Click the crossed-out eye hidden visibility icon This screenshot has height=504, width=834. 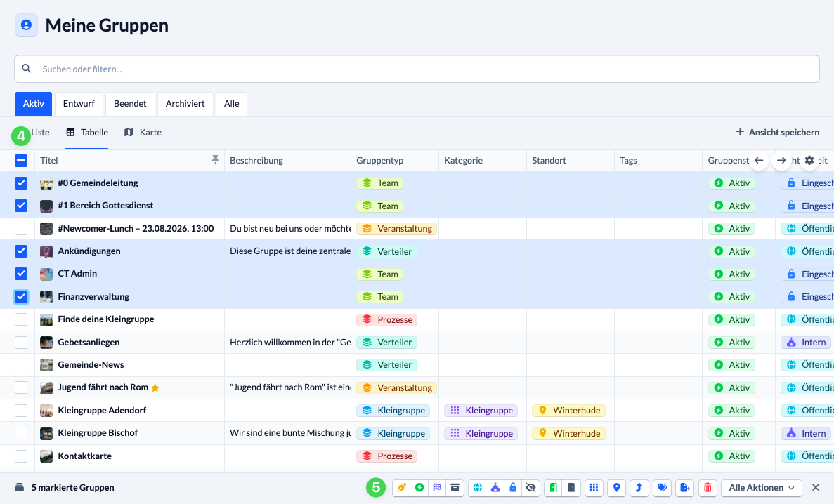tap(530, 488)
